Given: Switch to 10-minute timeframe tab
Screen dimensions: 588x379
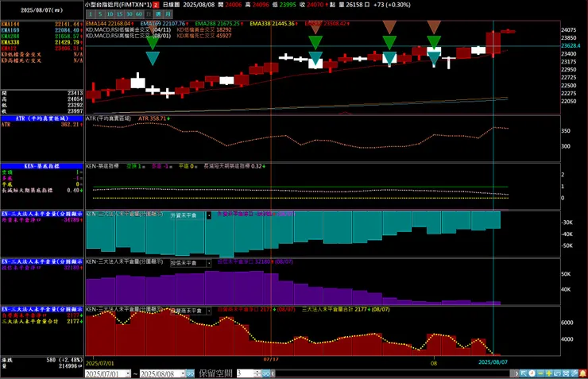Looking at the screenshot, I should [110, 14].
